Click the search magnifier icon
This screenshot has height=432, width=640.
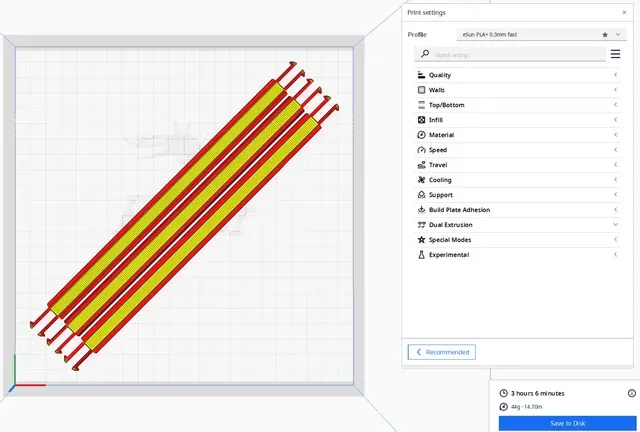pyautogui.click(x=425, y=53)
